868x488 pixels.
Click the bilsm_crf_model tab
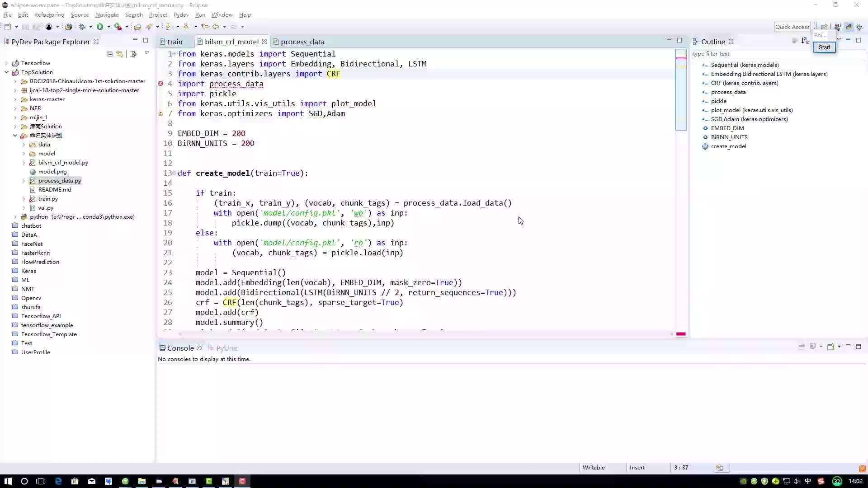(x=231, y=41)
